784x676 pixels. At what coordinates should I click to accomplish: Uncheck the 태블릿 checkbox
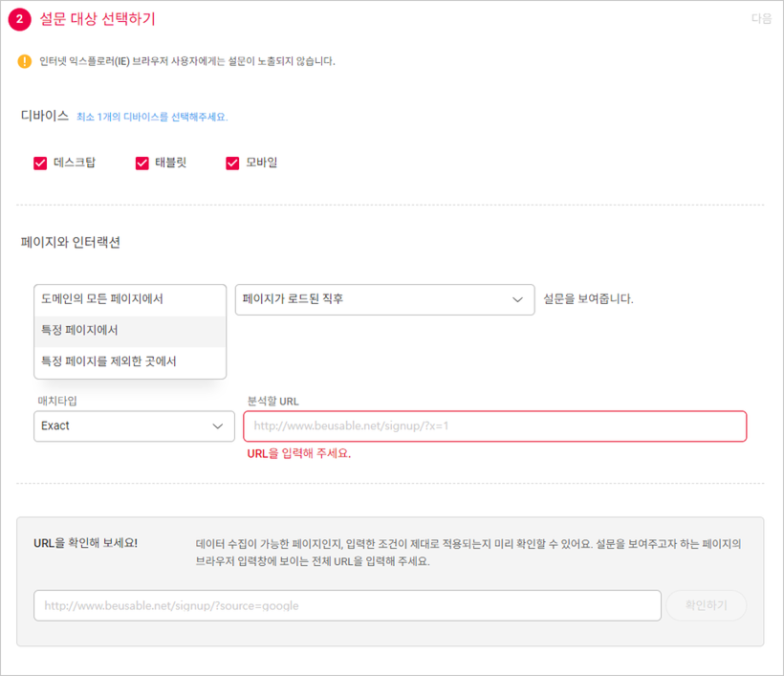[142, 163]
